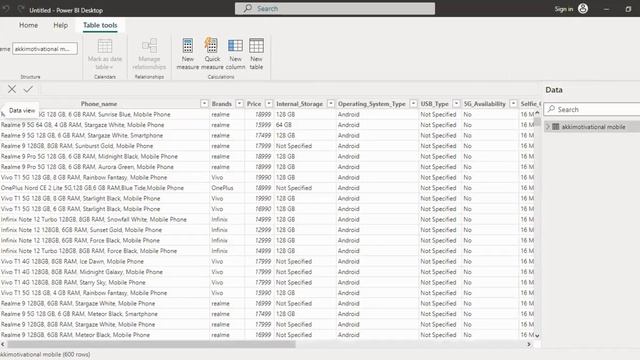Image resolution: width=640 pixels, height=360 pixels.
Task: Click the scroll right arrow
Action: click(x=529, y=344)
